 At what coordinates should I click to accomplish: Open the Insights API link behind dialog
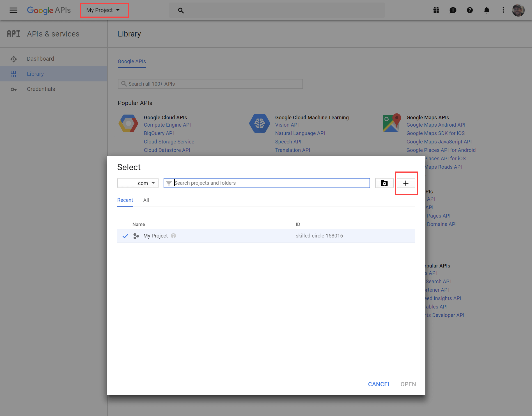443,298
